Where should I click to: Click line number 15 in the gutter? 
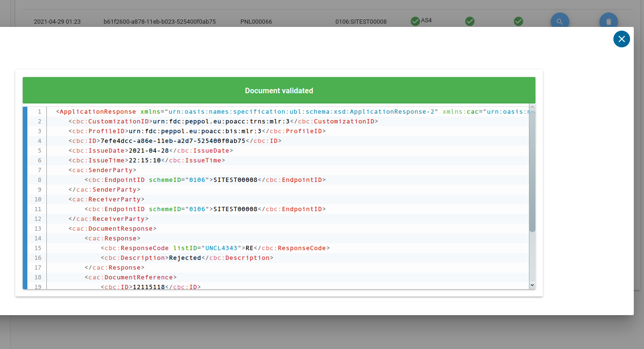pos(38,248)
